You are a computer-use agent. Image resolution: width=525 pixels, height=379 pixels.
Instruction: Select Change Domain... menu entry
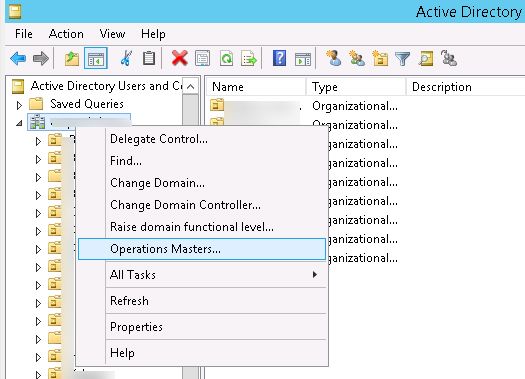202,183
